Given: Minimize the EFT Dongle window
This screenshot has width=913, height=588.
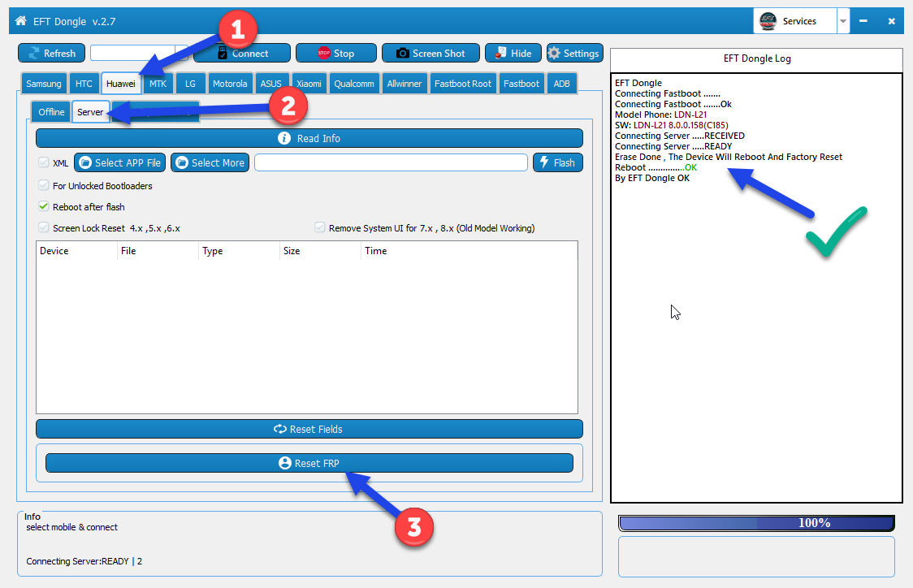Looking at the screenshot, I should pyautogui.click(x=863, y=21).
